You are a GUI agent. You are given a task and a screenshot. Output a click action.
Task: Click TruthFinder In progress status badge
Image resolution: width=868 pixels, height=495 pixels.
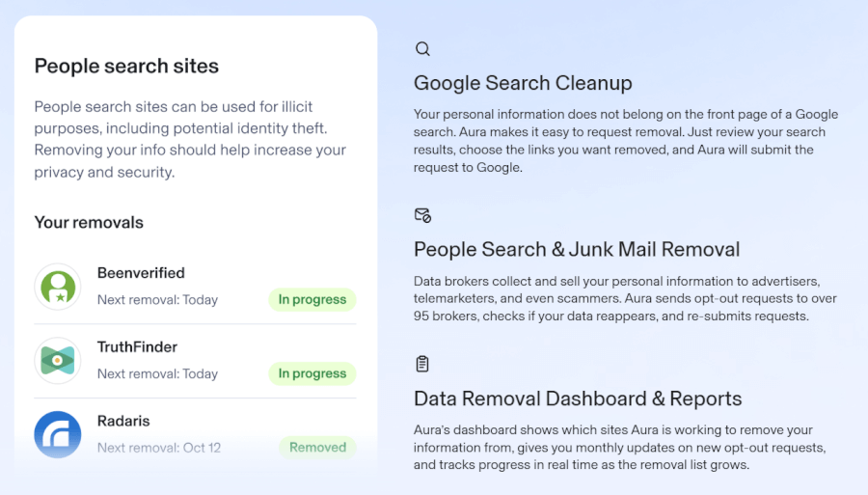pyautogui.click(x=312, y=373)
